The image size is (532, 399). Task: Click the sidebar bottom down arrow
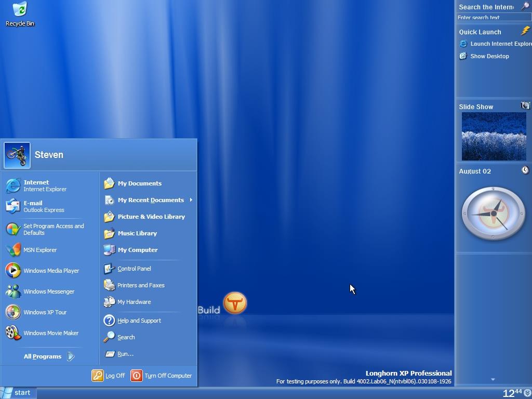[493, 379]
